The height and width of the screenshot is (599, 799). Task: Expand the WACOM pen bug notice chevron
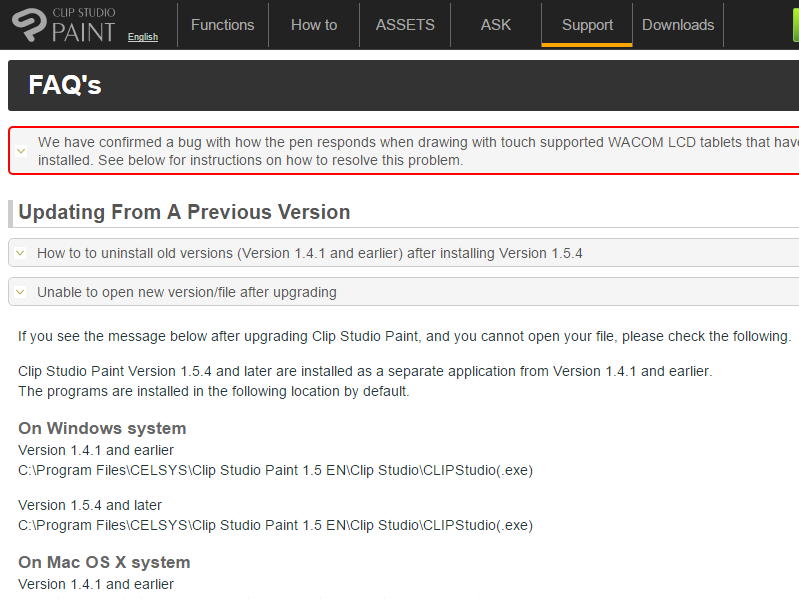click(x=21, y=151)
